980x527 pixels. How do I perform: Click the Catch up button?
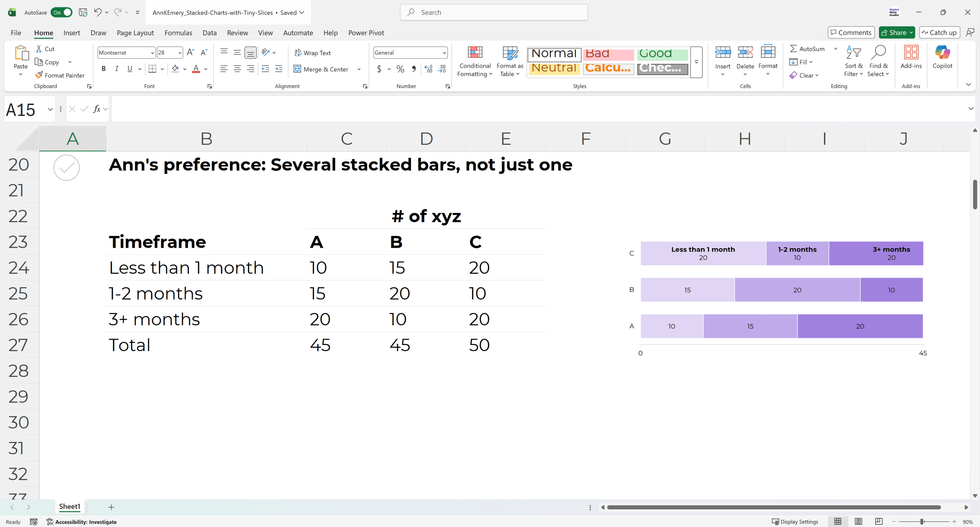[939, 33]
